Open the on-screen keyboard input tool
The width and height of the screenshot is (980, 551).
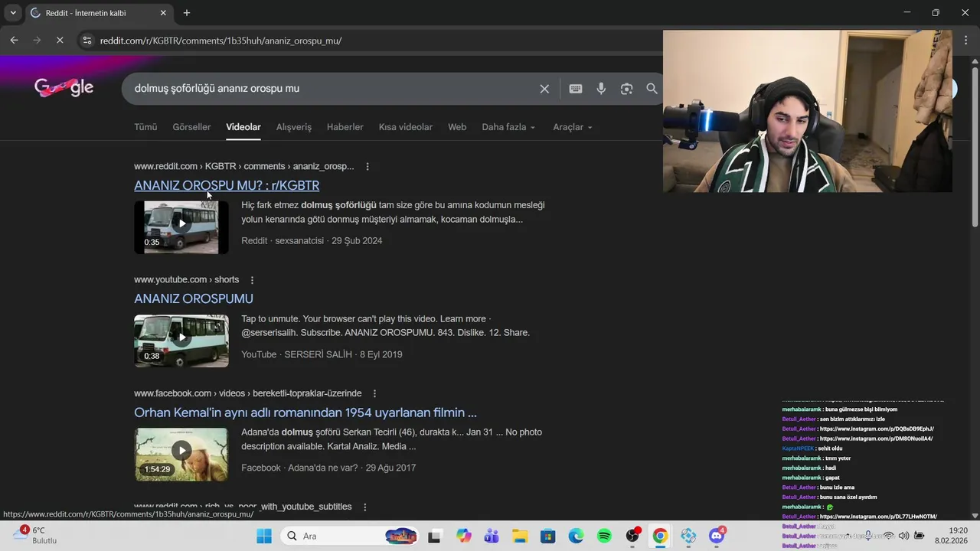(x=576, y=89)
